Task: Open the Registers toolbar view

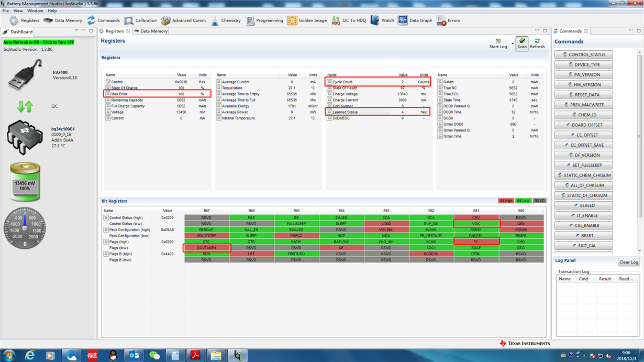Action: coord(24,20)
